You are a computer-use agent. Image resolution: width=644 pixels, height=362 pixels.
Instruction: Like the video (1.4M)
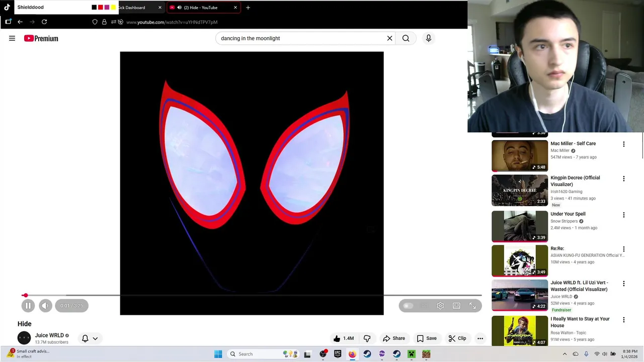pos(343,338)
